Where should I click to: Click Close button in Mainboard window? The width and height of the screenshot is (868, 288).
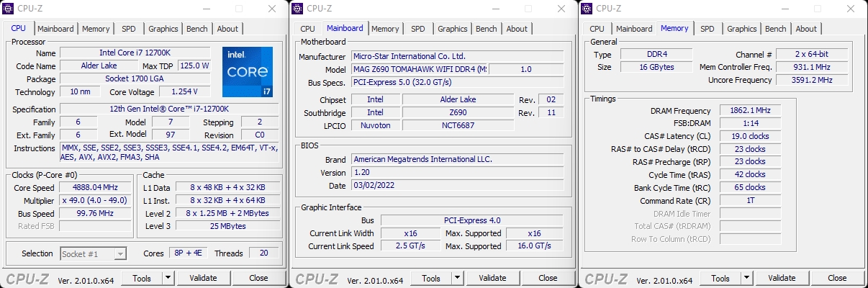tap(548, 278)
